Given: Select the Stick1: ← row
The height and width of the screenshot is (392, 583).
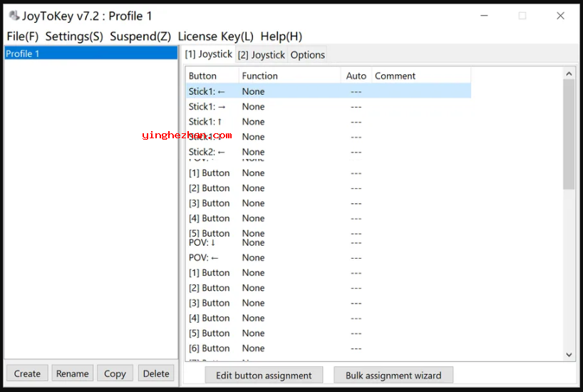Looking at the screenshot, I should (329, 91).
